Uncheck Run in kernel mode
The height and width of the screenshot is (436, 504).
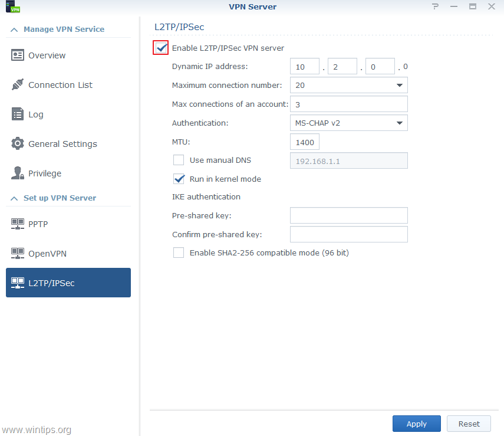(x=179, y=179)
